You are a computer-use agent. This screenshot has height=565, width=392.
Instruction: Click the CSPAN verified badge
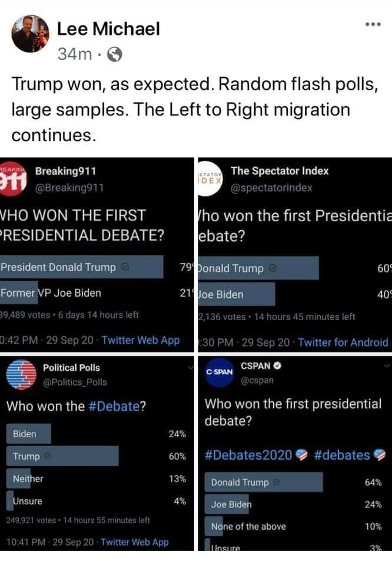277,365
